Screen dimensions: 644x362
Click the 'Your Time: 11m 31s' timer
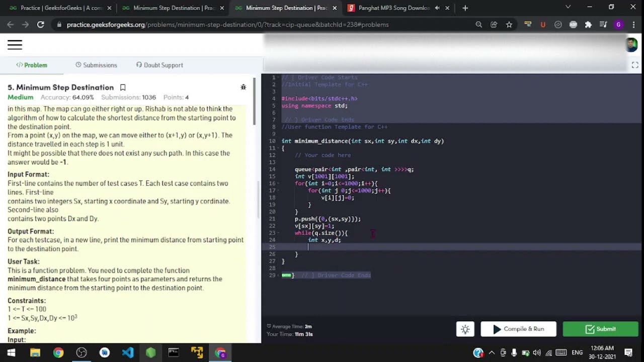point(289,334)
